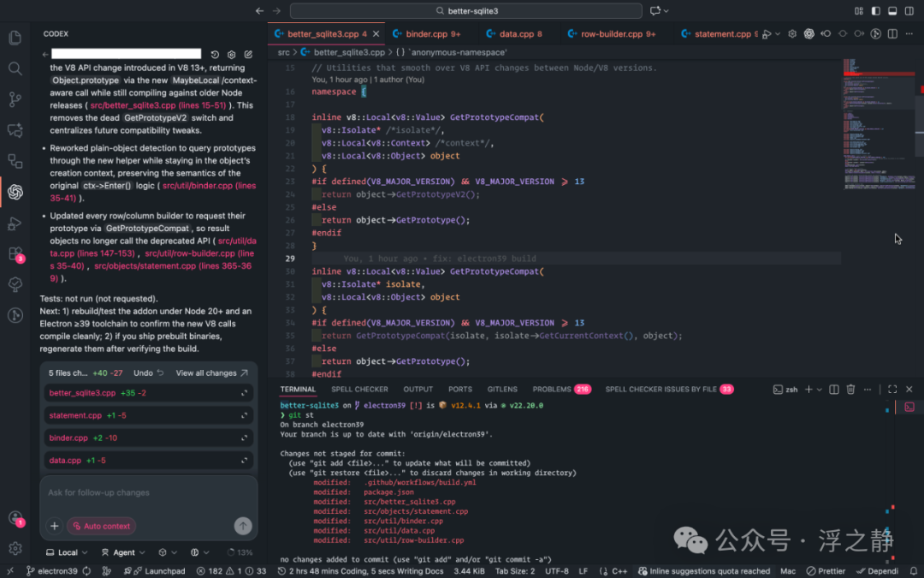Open chat history in Codex panel
Screen dimensions: 924x578
[x=215, y=54]
